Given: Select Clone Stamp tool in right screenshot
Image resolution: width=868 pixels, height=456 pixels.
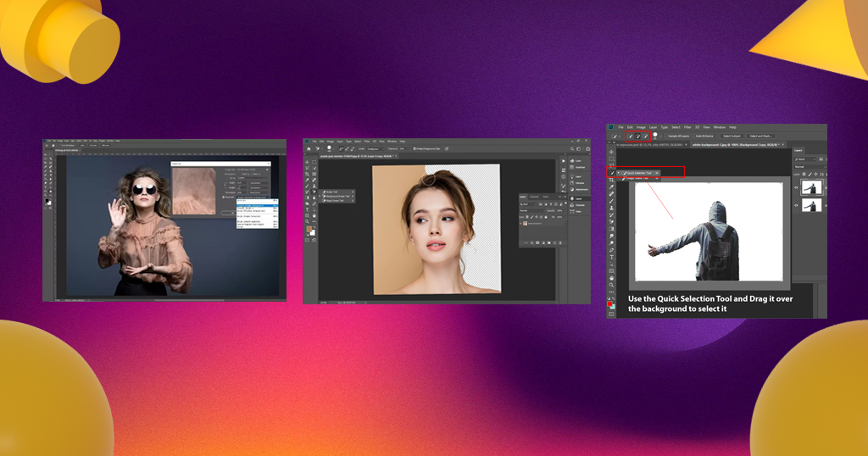Looking at the screenshot, I should (x=612, y=208).
